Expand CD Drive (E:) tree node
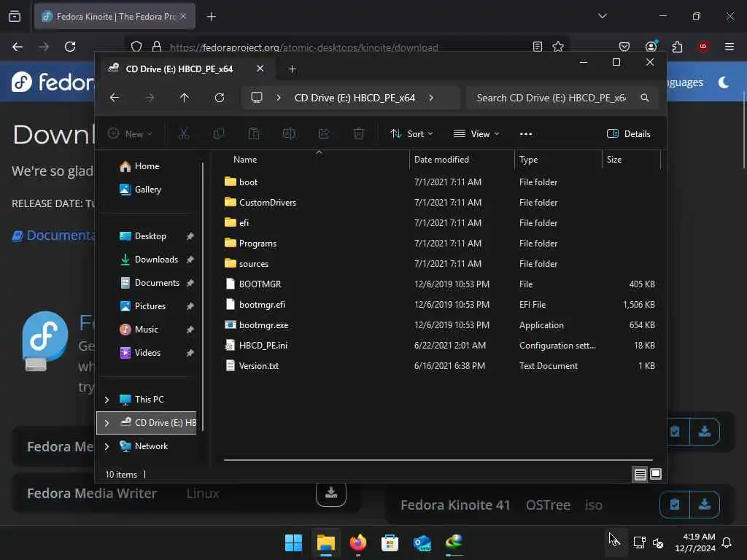The width and height of the screenshot is (747, 560). pos(107,423)
